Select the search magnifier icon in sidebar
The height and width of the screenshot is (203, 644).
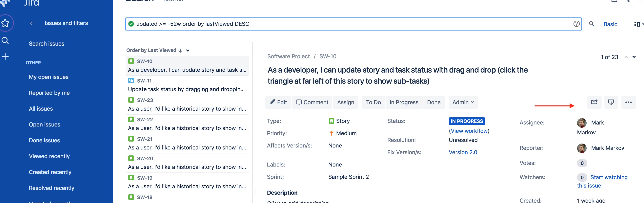pyautogui.click(x=5, y=40)
